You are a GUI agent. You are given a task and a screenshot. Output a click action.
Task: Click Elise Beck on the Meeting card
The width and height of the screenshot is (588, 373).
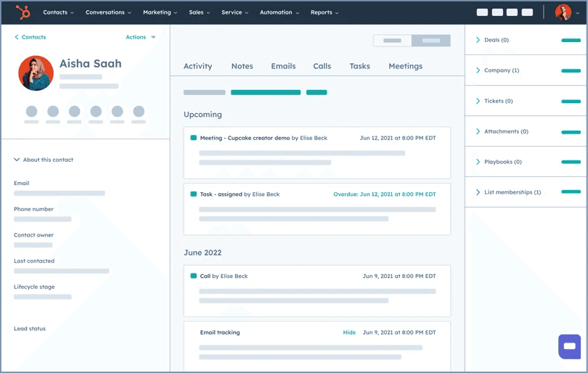pyautogui.click(x=314, y=138)
